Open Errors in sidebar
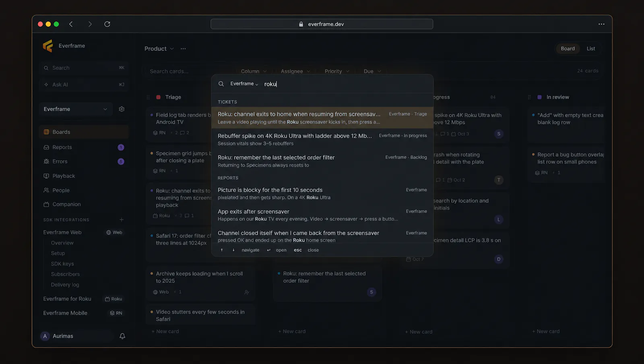644x364 pixels. tap(84, 161)
